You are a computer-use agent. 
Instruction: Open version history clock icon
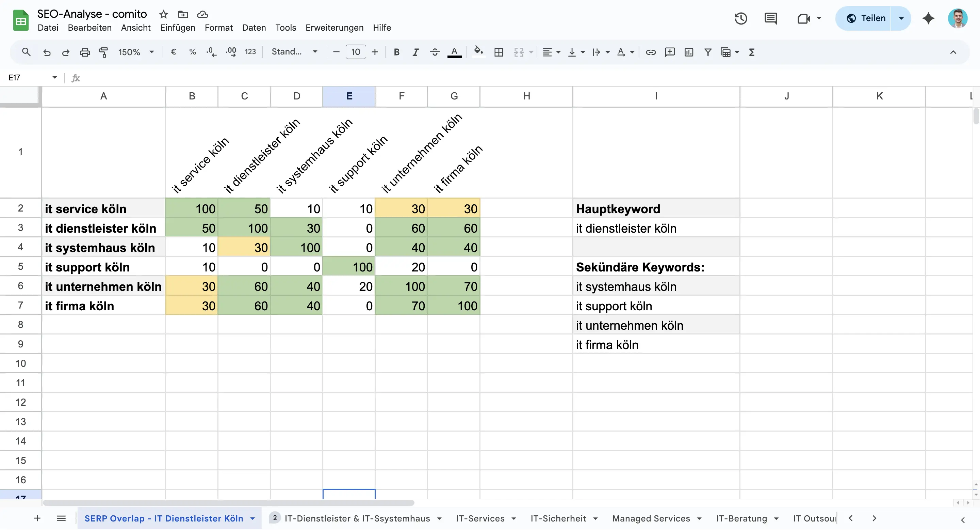(x=740, y=18)
